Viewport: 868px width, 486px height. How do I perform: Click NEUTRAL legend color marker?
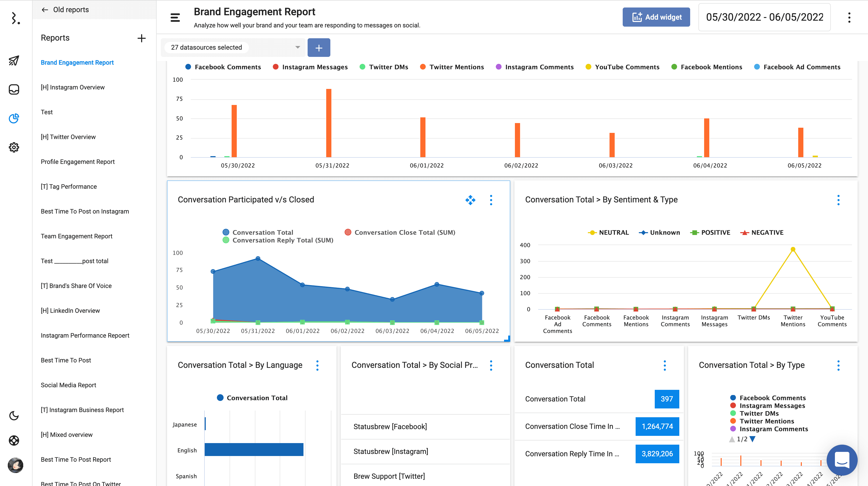592,233
